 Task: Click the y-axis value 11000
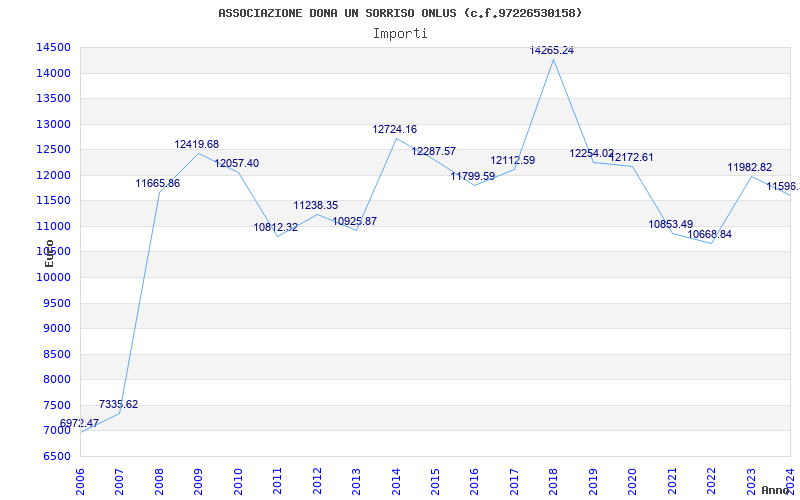coord(53,227)
